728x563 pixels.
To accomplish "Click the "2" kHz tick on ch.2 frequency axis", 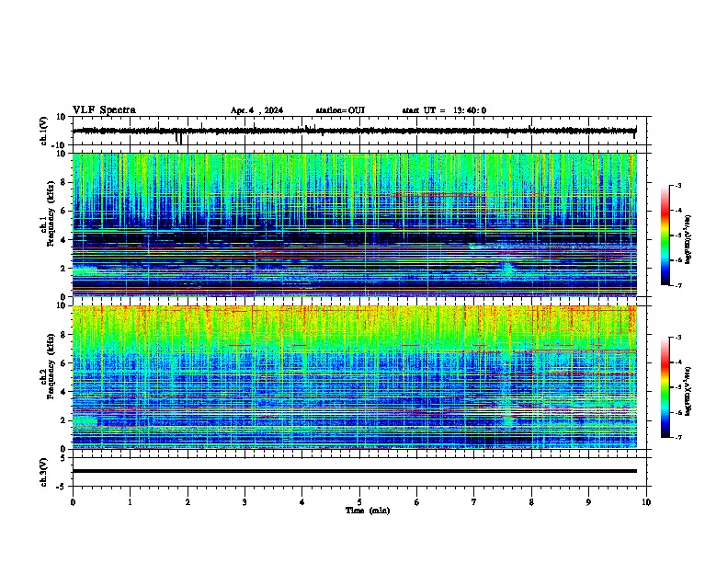I will (x=63, y=420).
